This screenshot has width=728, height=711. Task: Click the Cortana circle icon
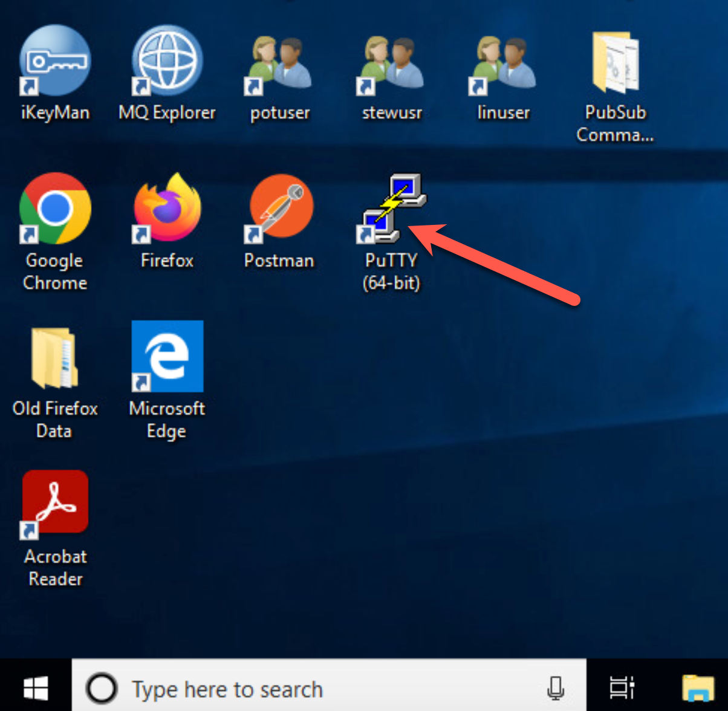tap(101, 688)
